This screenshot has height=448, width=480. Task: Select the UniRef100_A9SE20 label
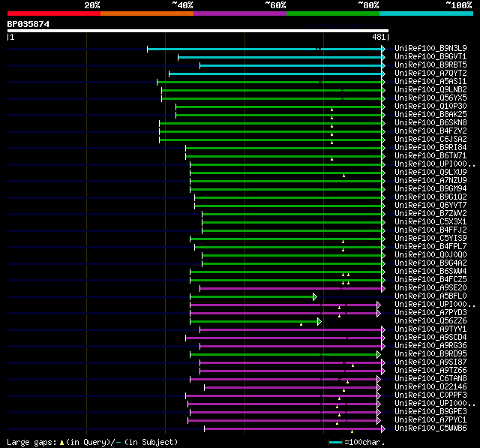point(430,288)
